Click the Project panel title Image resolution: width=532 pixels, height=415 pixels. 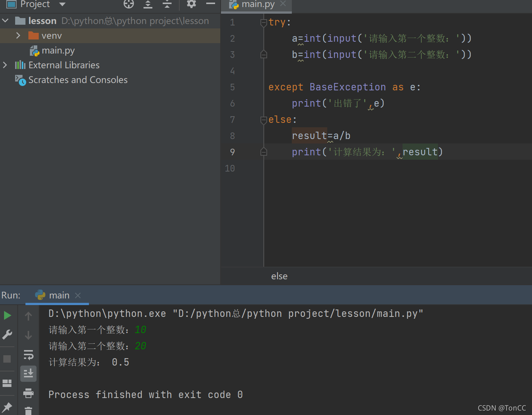pos(35,4)
